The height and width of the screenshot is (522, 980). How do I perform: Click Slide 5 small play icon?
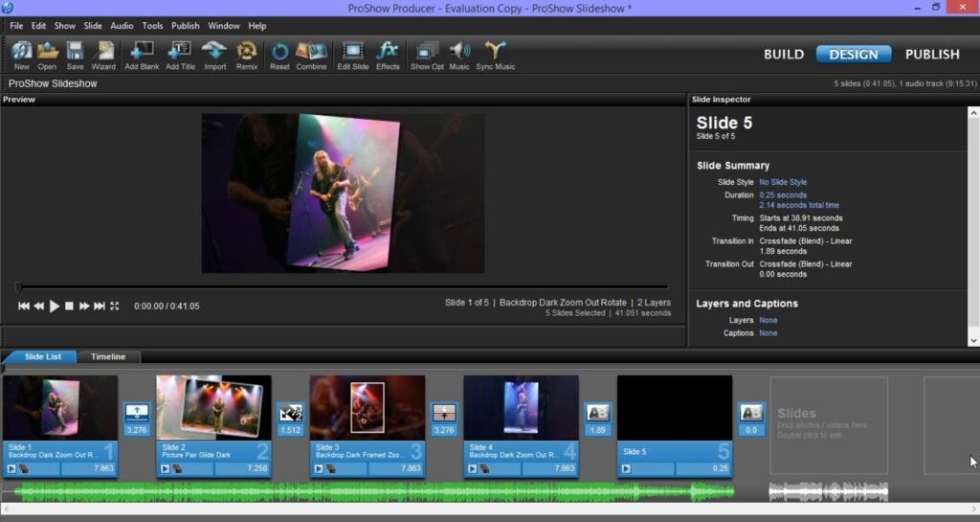(626, 468)
